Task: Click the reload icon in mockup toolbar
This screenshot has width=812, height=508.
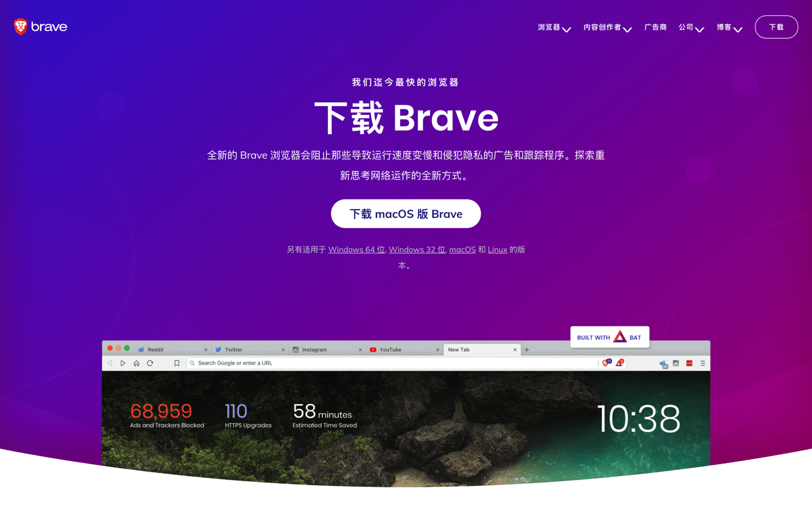Action: click(x=150, y=363)
